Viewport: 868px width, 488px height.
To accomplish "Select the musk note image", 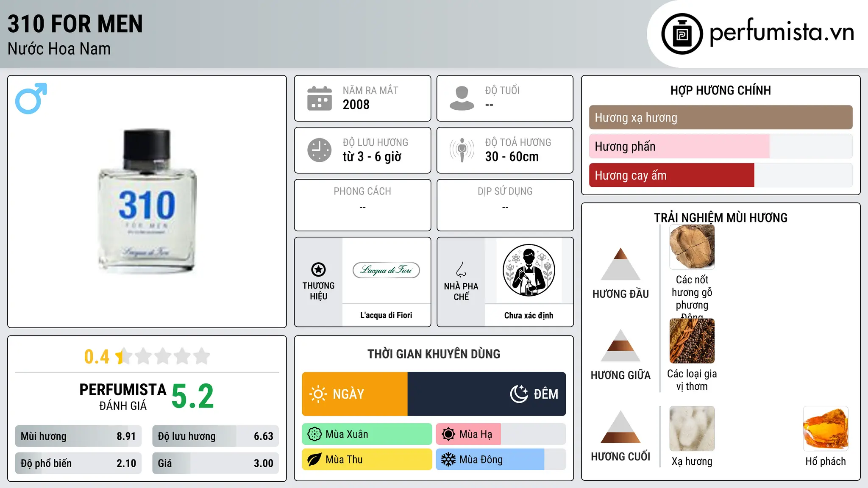I will click(x=692, y=428).
